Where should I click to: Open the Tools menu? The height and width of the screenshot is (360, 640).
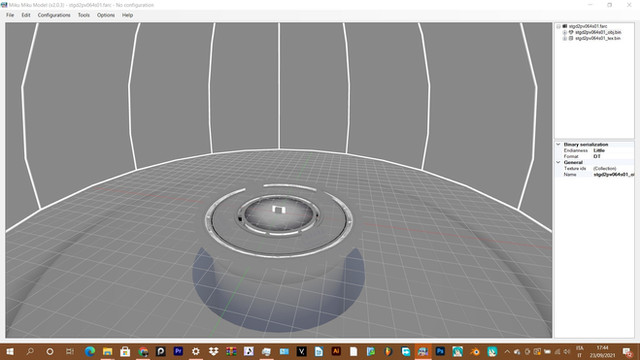(84, 15)
